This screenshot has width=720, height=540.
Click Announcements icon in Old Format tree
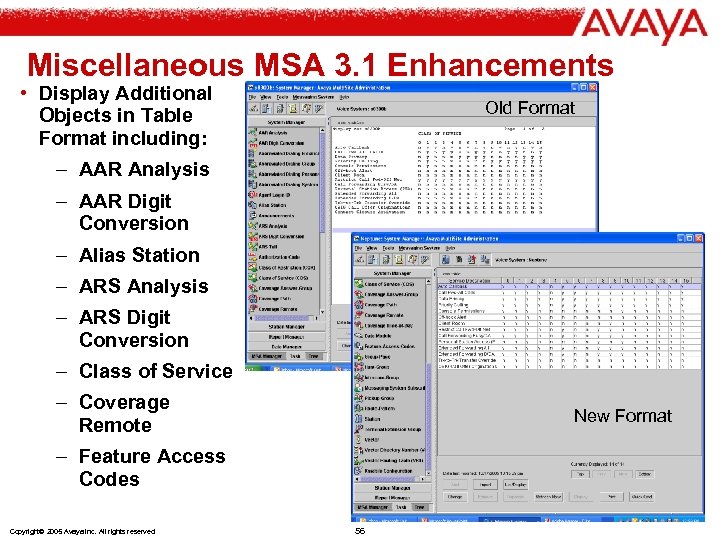pos(253,215)
